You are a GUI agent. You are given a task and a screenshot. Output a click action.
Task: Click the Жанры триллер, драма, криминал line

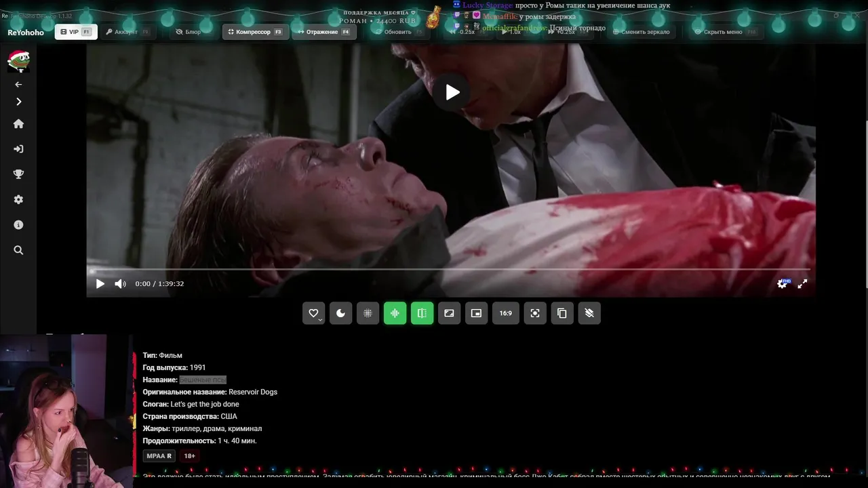coord(202,428)
